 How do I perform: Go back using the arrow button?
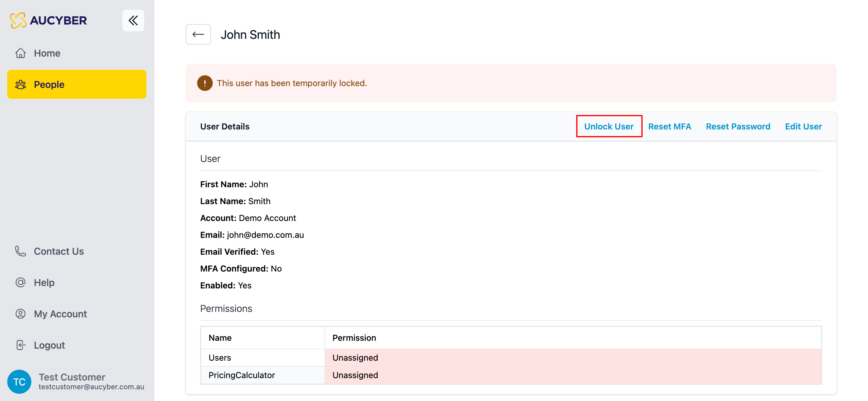(198, 34)
